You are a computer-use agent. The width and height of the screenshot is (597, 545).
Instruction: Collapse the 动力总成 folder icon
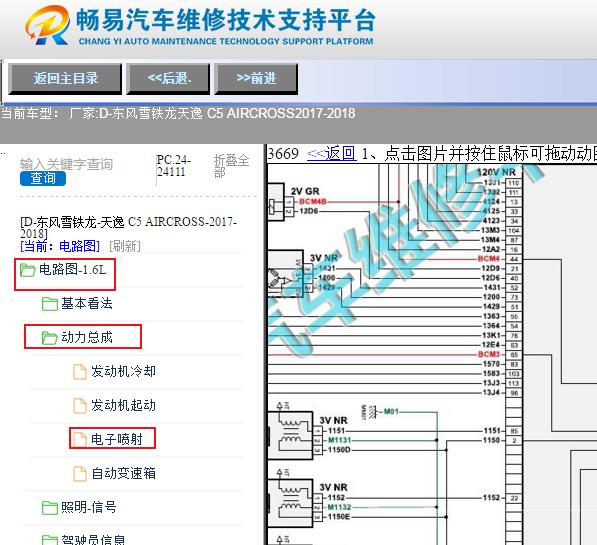tap(49, 337)
